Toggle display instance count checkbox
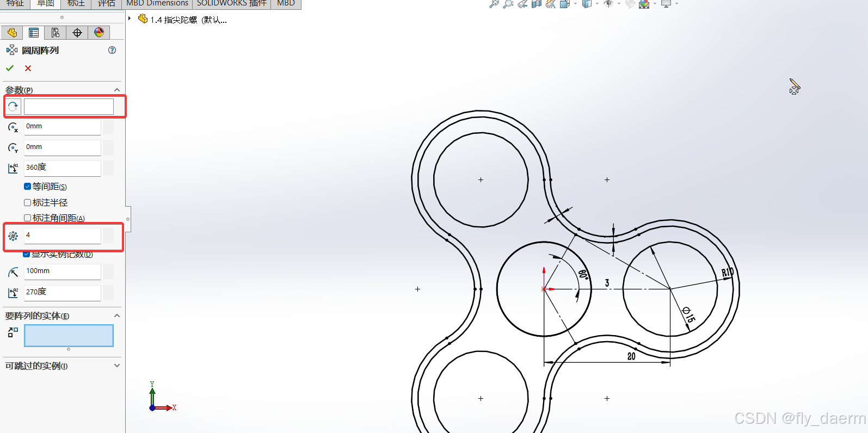This screenshot has width=868, height=433. click(27, 254)
